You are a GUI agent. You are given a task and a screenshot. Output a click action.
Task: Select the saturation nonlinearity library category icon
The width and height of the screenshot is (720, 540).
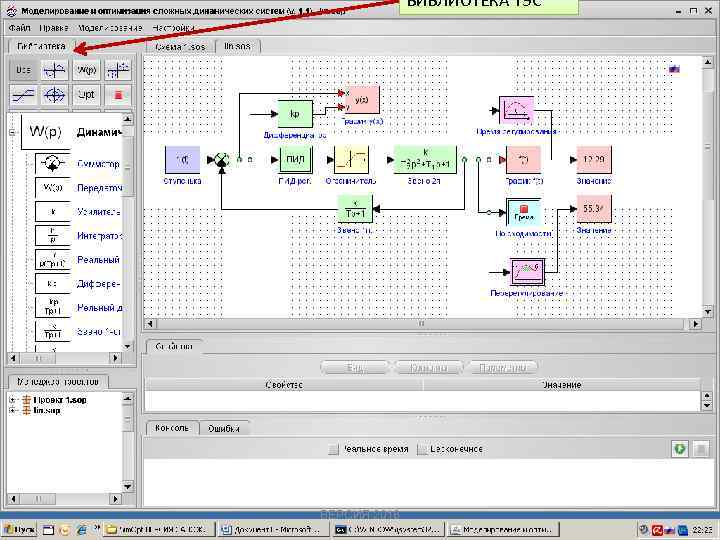(23, 95)
